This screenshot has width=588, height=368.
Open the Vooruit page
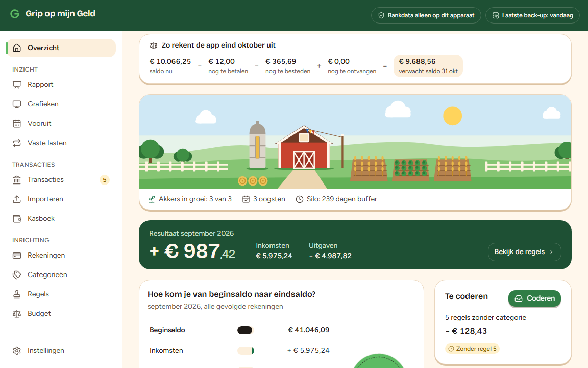[61, 124]
